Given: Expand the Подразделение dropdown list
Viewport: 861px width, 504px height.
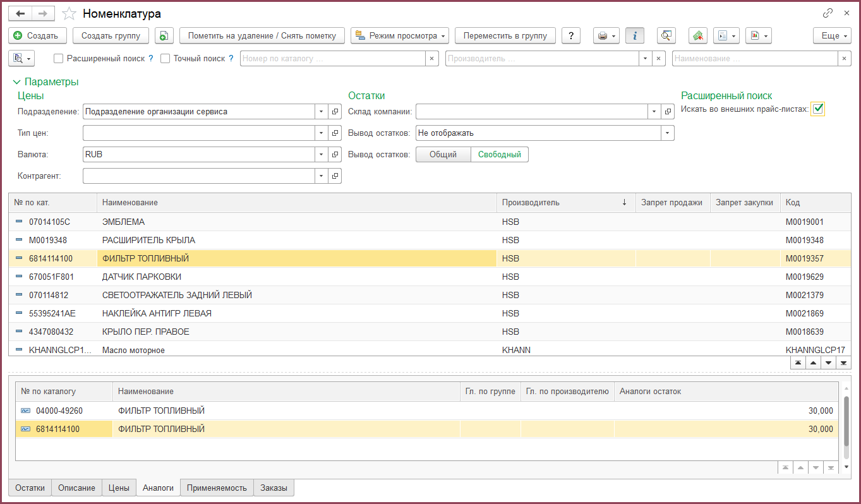Looking at the screenshot, I should [322, 112].
